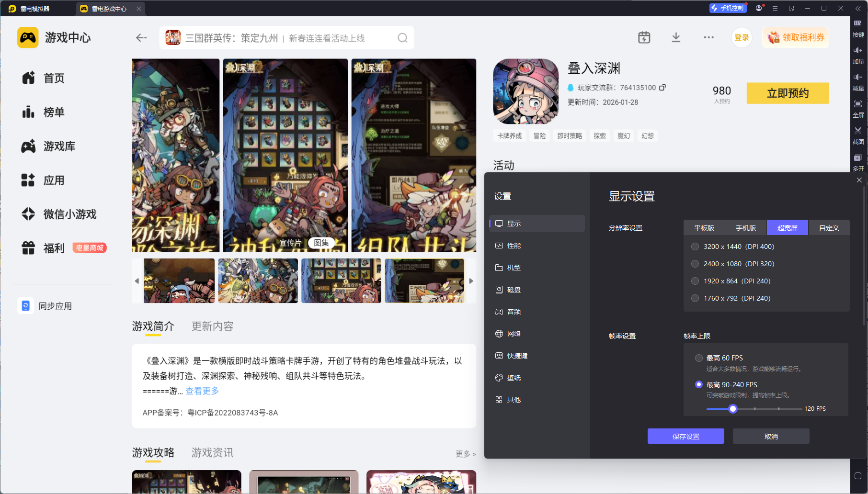
Task: Open 音频 audio settings
Action: pyautogui.click(x=537, y=312)
